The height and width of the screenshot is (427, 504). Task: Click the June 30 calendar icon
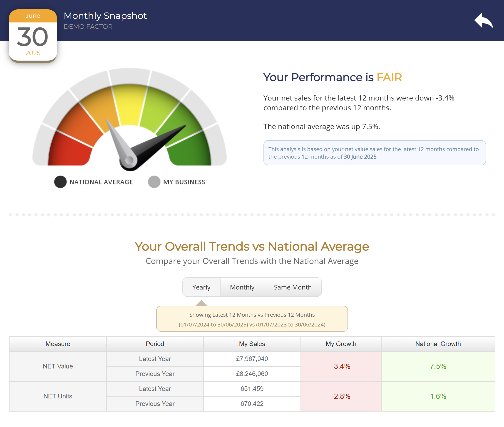click(x=33, y=36)
